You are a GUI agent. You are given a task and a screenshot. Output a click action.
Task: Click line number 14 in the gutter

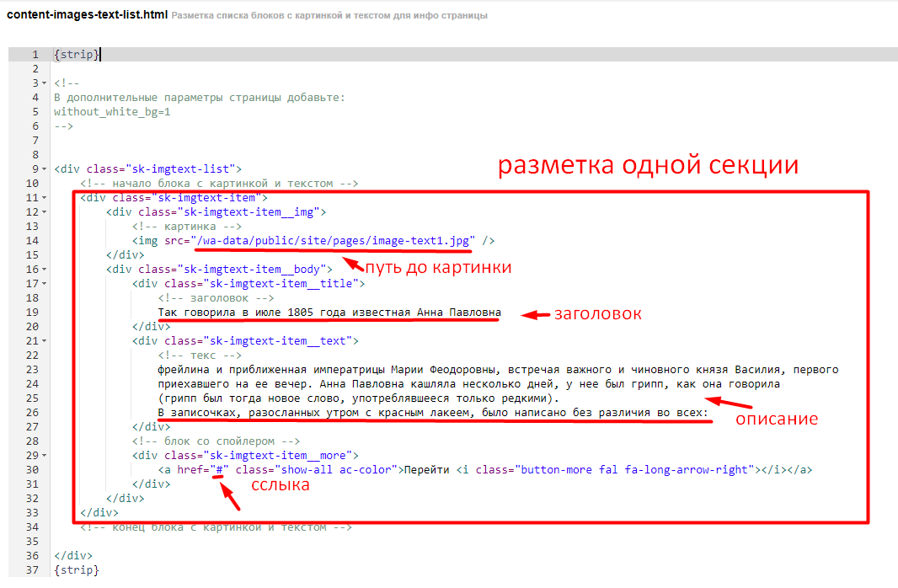pos(32,241)
